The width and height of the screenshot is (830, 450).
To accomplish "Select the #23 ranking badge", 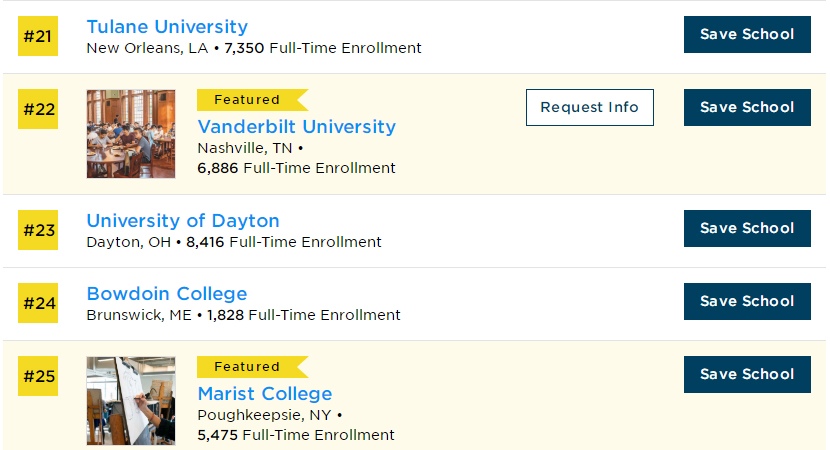I will click(x=39, y=231).
